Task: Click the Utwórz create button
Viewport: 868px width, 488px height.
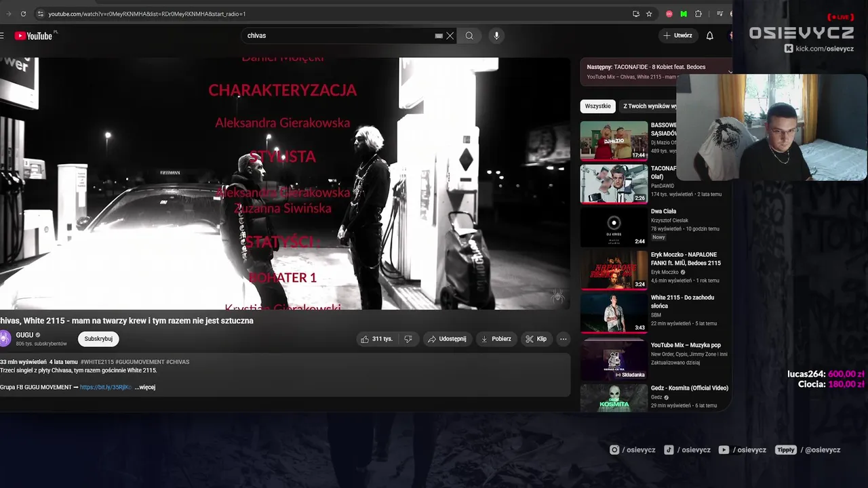Action: [678, 36]
